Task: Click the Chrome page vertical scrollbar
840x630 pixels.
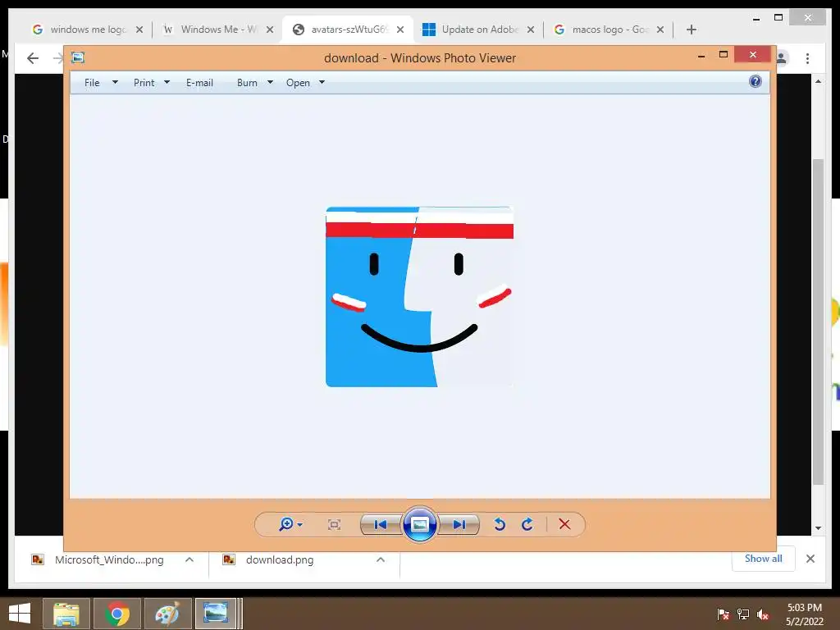Action: (818, 322)
